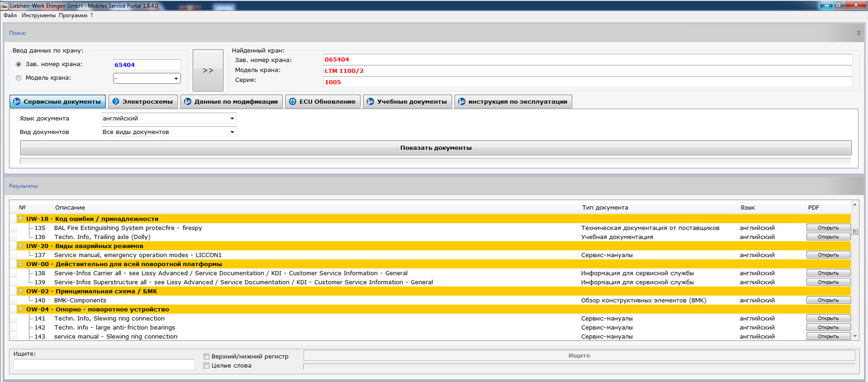Image resolution: width=868 pixels, height=382 pixels.
Task: Click the Сервисные документы tab icon
Action: click(x=17, y=102)
